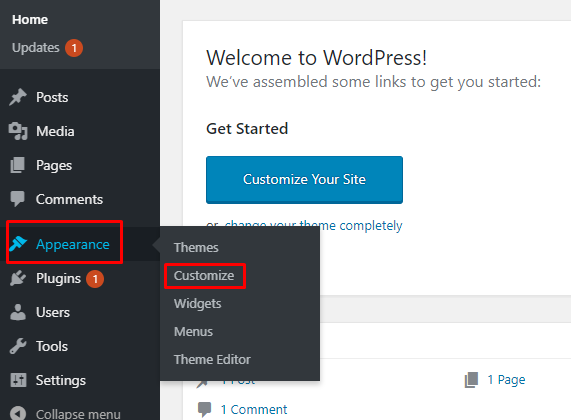Open Widgets from the Appearance flyout
Image resolution: width=571 pixels, height=420 pixels.
pos(197,304)
